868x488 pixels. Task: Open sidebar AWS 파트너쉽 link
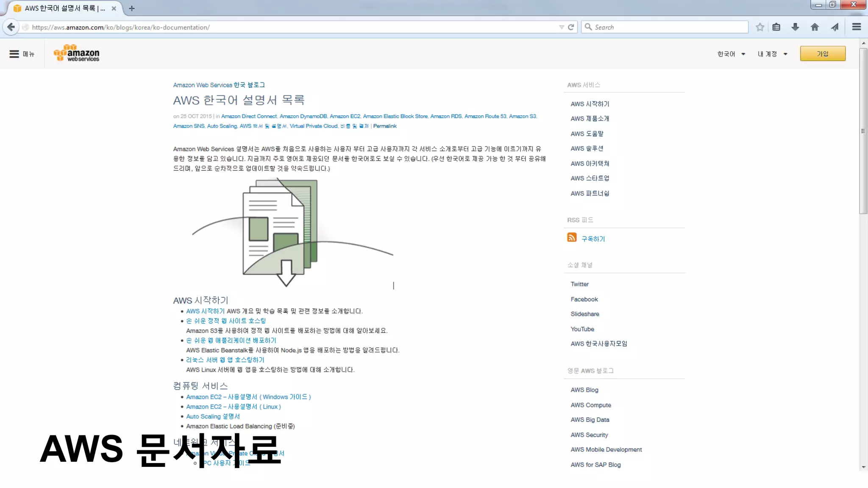tap(590, 193)
